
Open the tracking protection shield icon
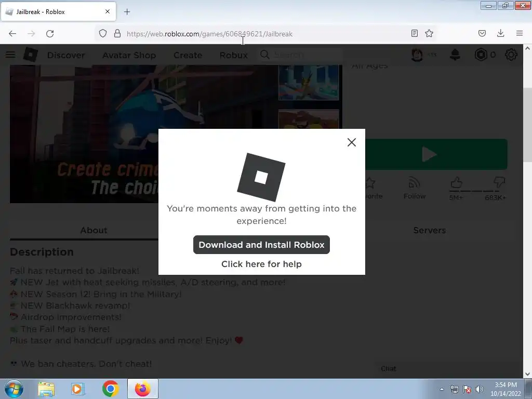103,33
